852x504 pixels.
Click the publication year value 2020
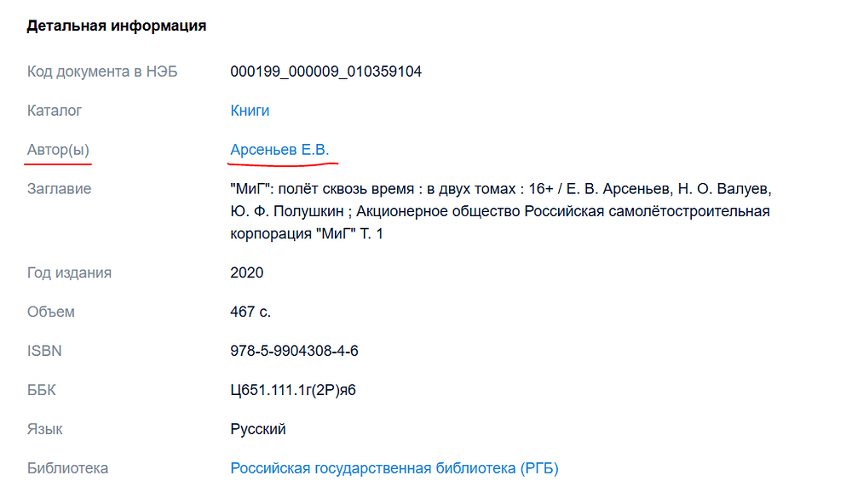coord(247,273)
